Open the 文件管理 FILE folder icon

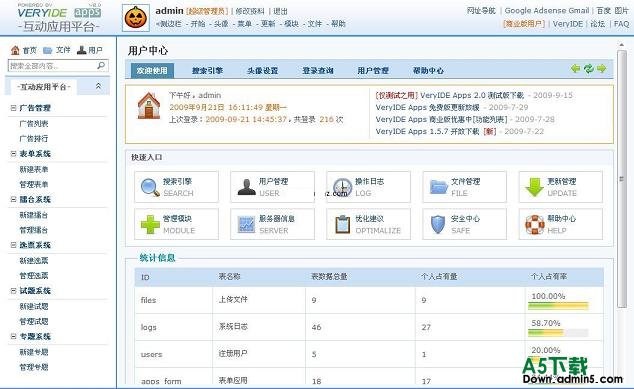coord(439,187)
